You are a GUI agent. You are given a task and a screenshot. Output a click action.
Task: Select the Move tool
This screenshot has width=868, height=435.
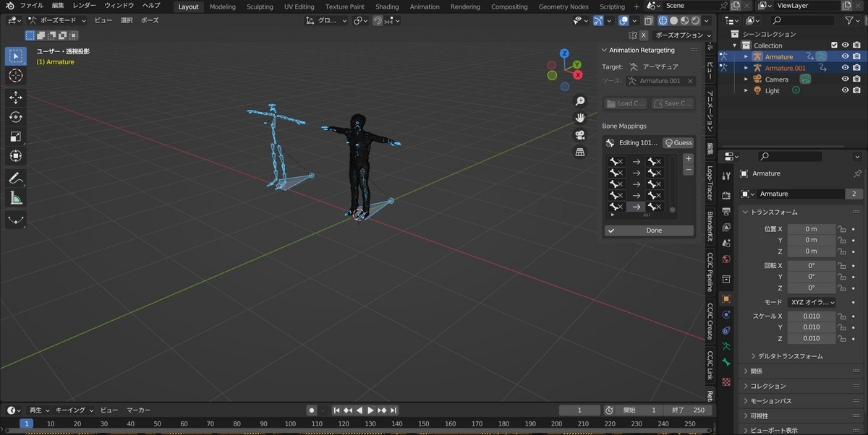point(16,98)
